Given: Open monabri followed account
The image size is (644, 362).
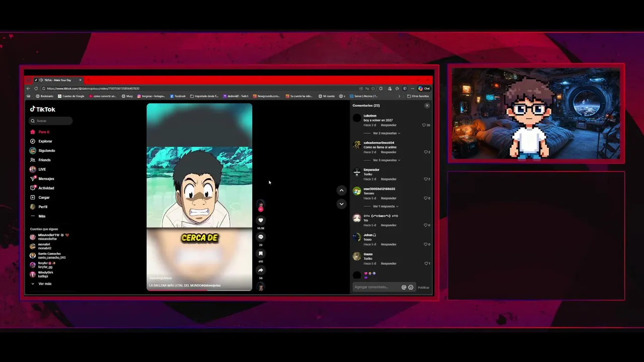Looking at the screenshot, I should (41, 246).
